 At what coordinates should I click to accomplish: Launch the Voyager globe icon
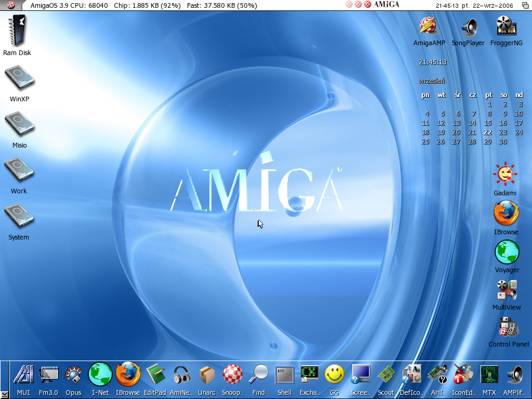[507, 252]
